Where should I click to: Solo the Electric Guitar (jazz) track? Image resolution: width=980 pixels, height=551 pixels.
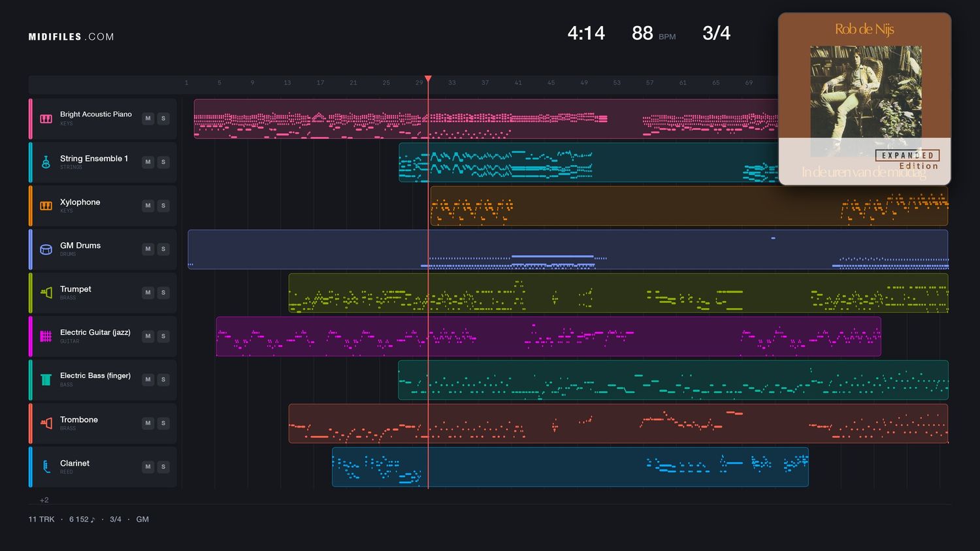pos(163,336)
